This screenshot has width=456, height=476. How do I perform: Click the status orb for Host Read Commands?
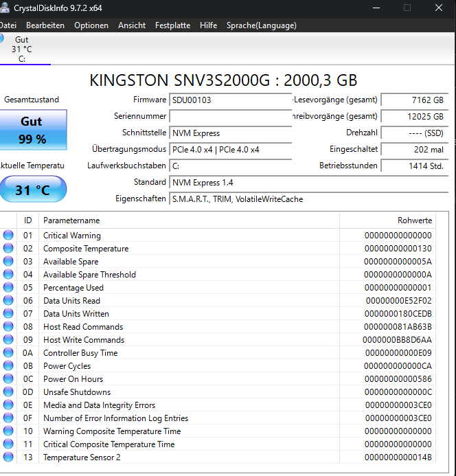(8, 326)
